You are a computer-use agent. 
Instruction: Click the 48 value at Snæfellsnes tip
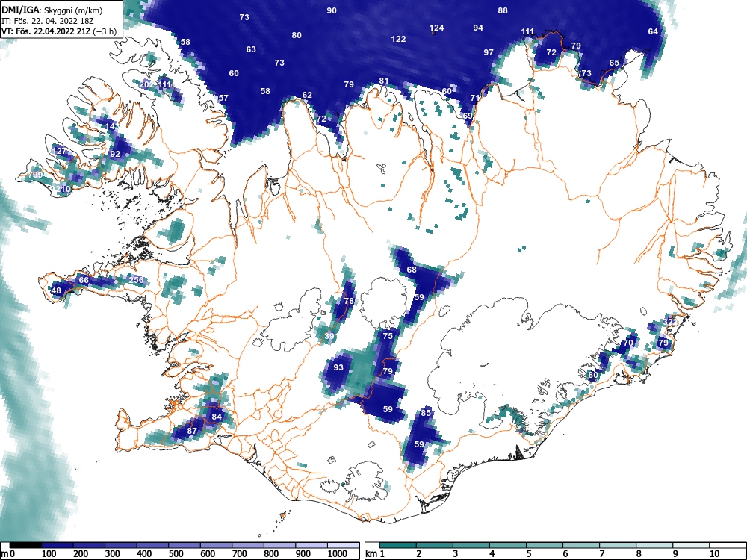tap(56, 291)
